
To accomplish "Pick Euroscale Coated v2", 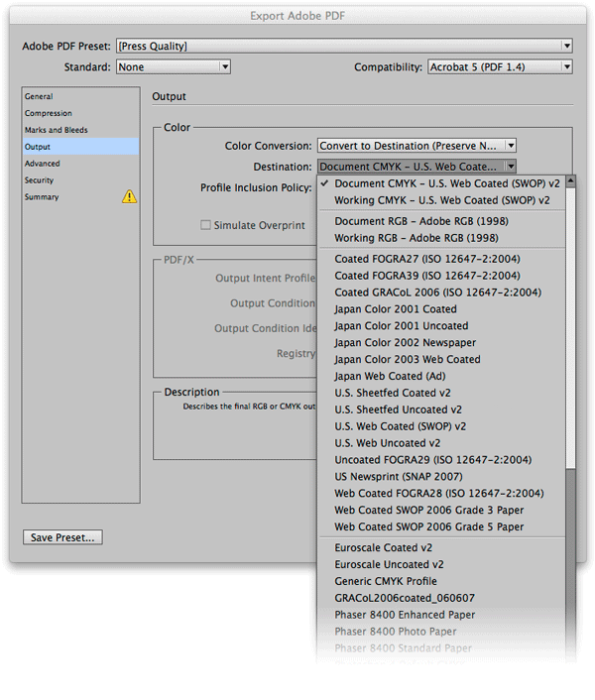I will (441, 547).
